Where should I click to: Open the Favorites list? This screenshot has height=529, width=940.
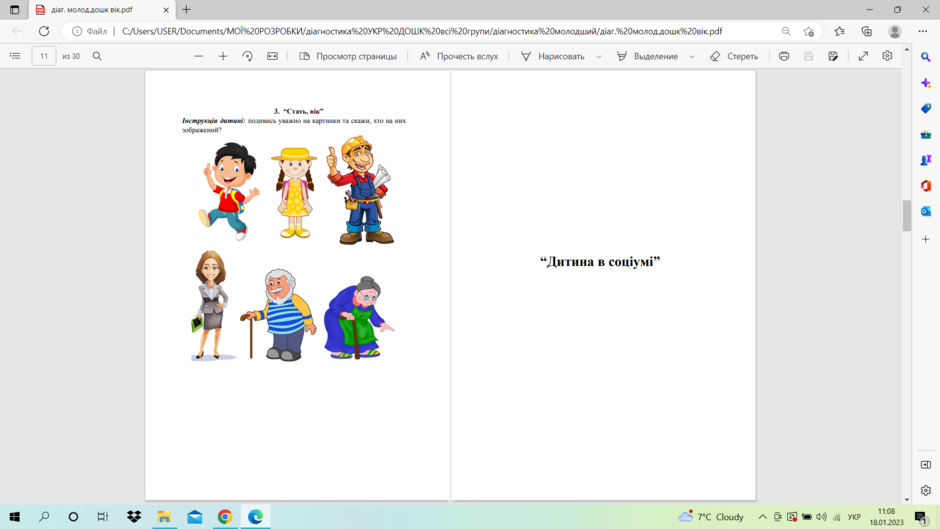pos(839,31)
